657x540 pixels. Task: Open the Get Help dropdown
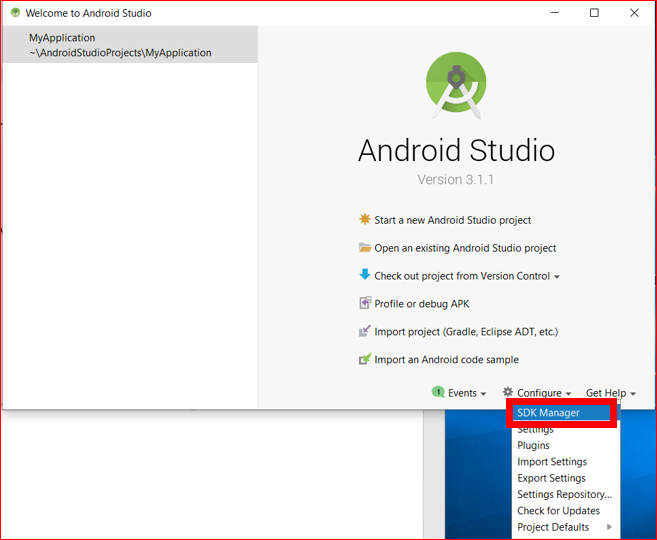(x=611, y=393)
